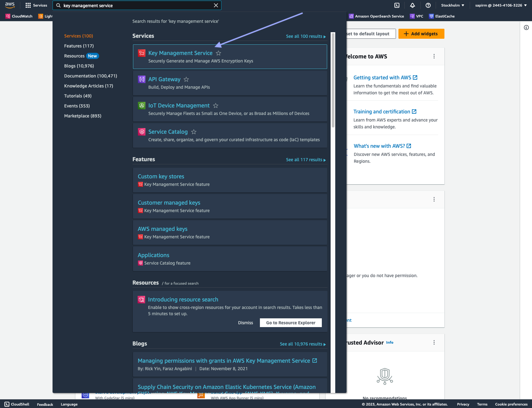Filter results by Knowledge Articles (17)
This screenshot has width=532, height=408.
click(89, 86)
